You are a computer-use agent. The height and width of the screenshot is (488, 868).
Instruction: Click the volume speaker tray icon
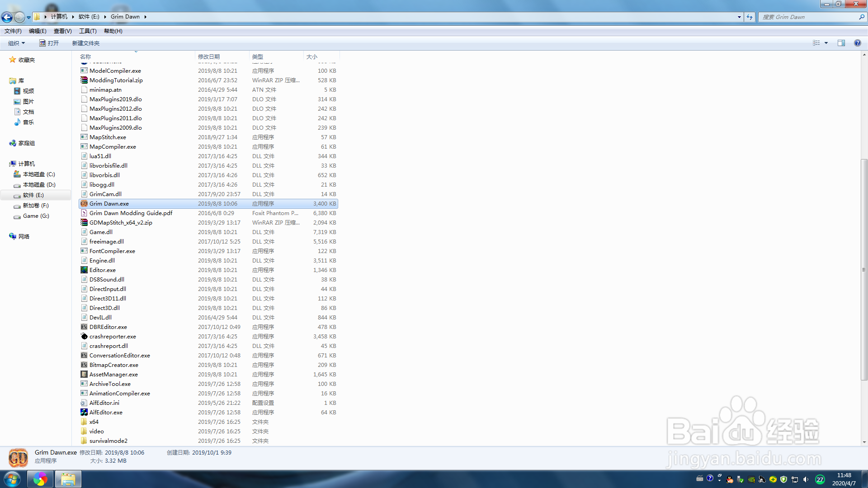pyautogui.click(x=806, y=479)
